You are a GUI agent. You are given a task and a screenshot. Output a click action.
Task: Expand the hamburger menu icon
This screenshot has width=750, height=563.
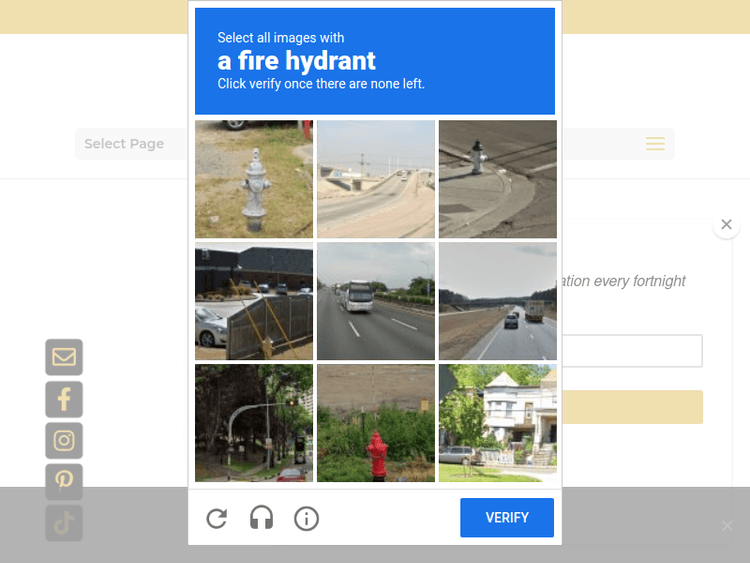click(655, 144)
